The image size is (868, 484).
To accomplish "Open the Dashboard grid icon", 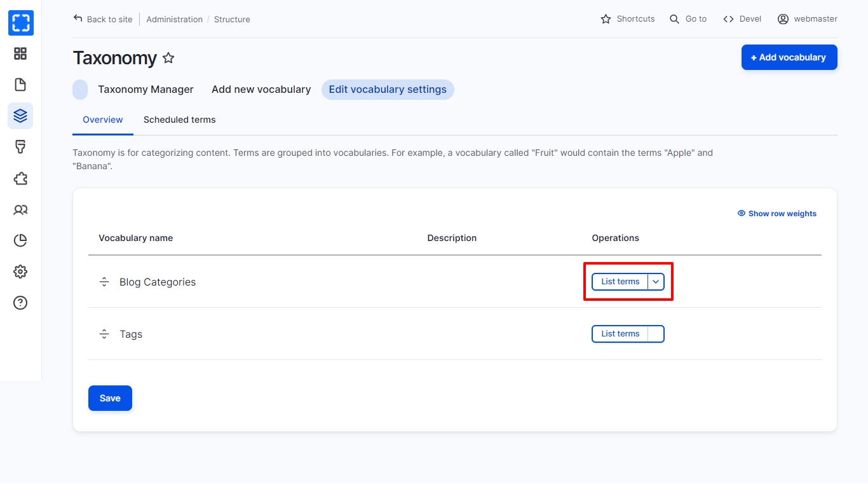I will point(20,53).
